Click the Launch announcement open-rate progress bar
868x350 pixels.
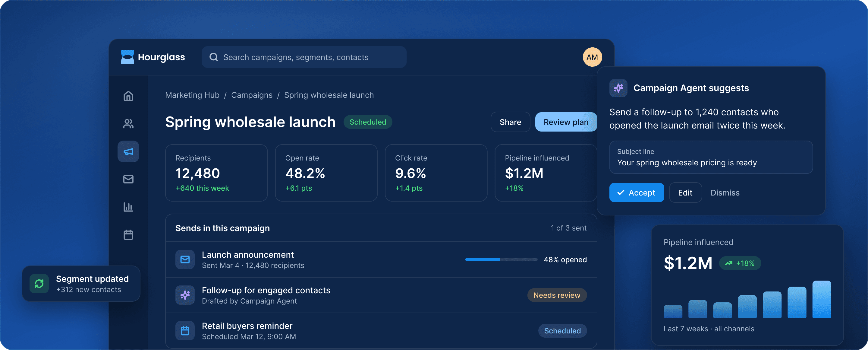(501, 259)
